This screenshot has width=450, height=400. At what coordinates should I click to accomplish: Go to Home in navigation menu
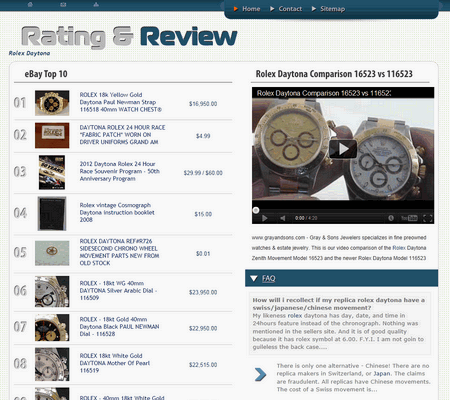(251, 9)
